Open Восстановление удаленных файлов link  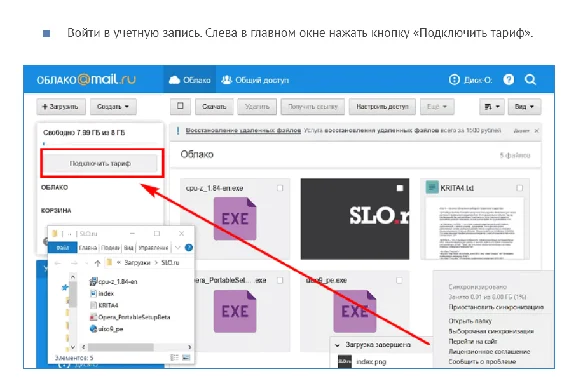click(x=243, y=130)
